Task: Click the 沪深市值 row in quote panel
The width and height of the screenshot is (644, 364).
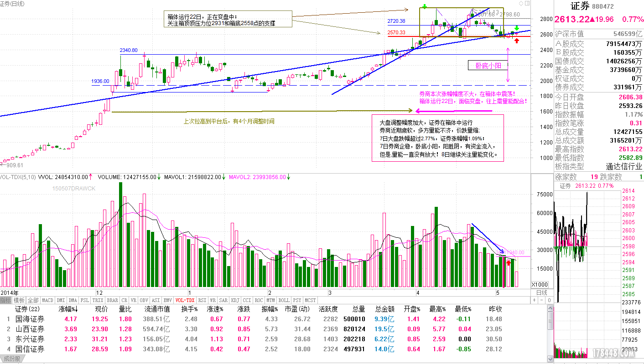Action: pyautogui.click(x=599, y=33)
